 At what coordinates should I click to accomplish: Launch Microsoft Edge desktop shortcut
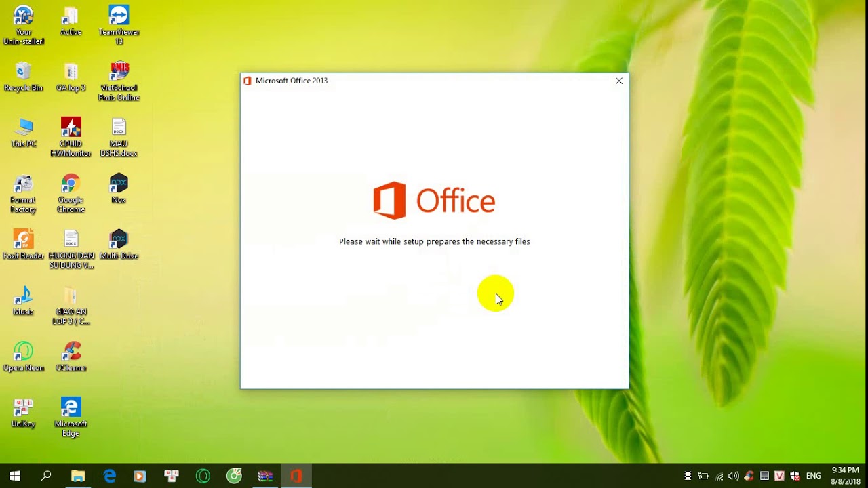click(x=71, y=418)
